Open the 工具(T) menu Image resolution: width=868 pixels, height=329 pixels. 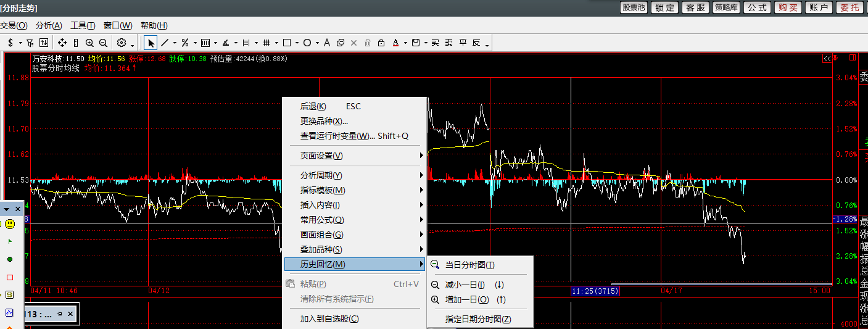pyautogui.click(x=83, y=25)
